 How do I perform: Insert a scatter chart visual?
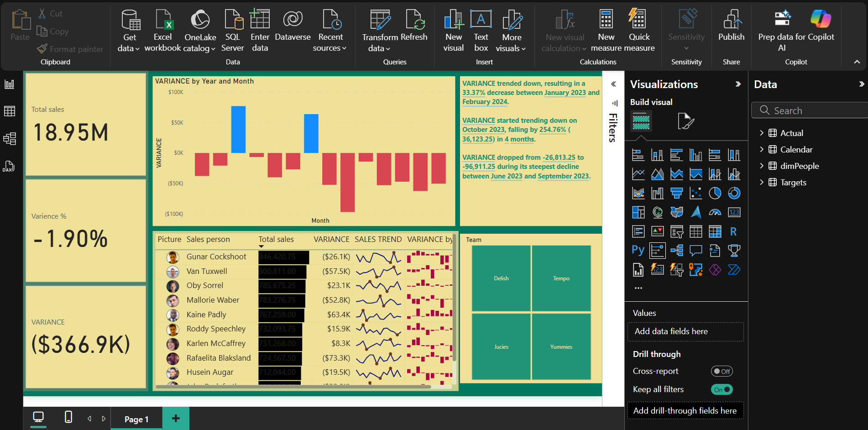[695, 193]
